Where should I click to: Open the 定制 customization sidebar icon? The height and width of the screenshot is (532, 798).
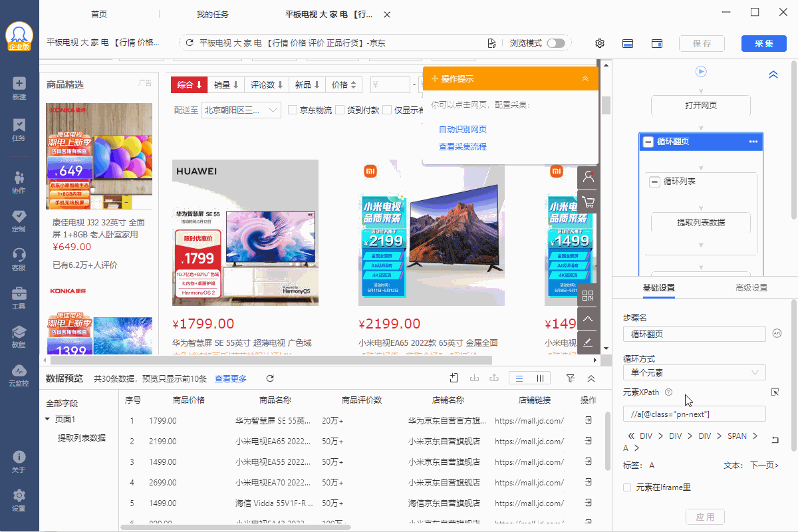[x=19, y=220]
